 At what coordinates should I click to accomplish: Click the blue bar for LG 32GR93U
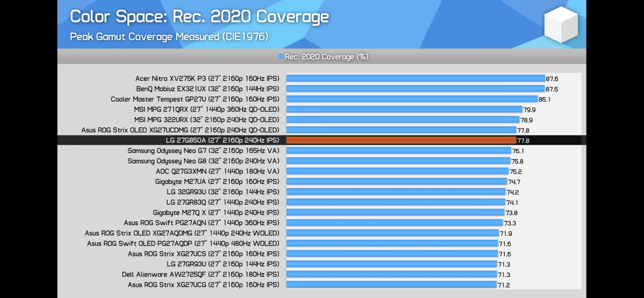396,192
